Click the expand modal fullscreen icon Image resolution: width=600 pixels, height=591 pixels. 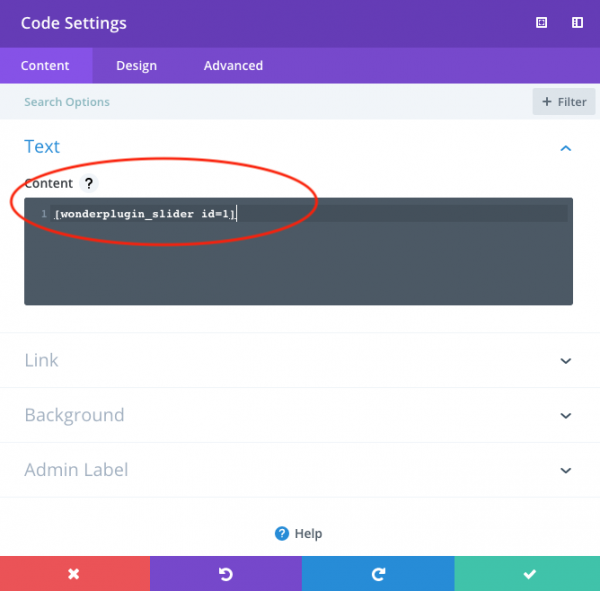(542, 23)
